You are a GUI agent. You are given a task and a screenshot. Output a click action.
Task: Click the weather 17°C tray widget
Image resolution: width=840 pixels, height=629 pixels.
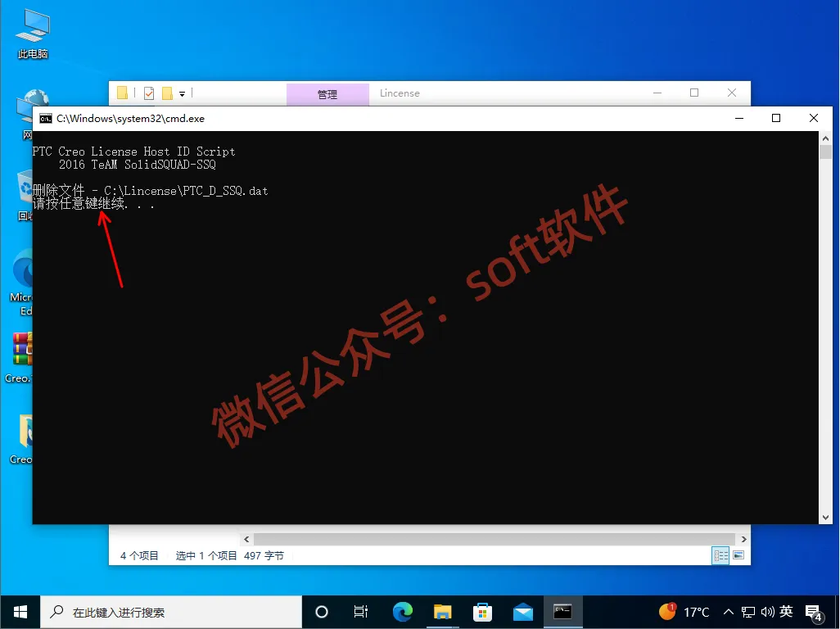point(684,612)
